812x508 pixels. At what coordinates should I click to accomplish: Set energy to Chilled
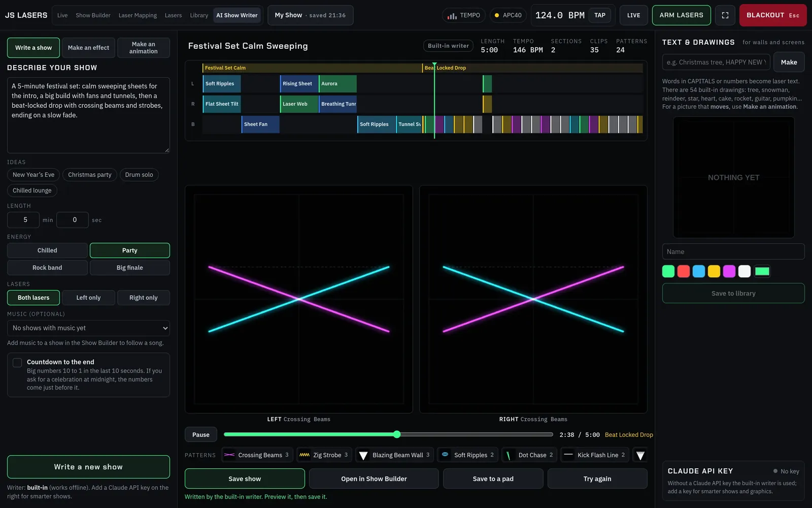[x=47, y=250]
